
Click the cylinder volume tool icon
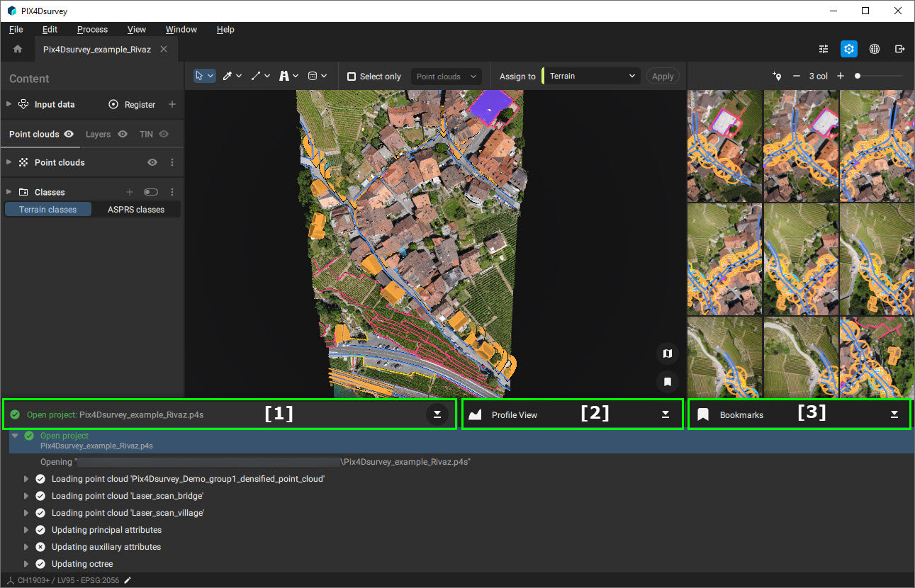(313, 76)
